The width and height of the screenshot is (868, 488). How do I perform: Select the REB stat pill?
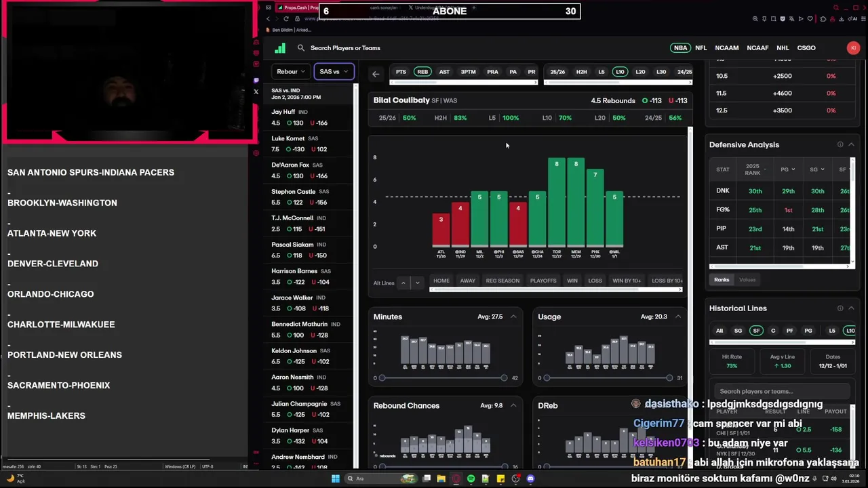(x=422, y=72)
